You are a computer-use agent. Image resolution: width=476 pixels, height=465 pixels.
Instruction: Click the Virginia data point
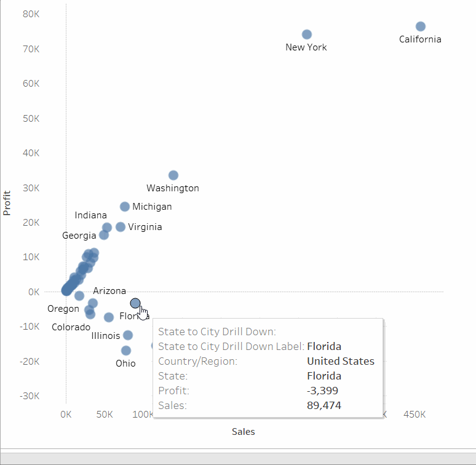click(x=121, y=227)
